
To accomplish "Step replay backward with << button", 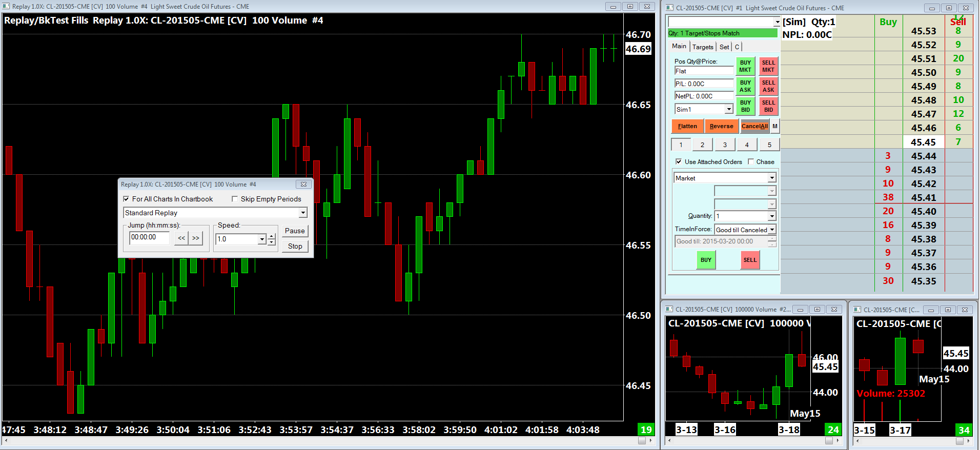I will coord(181,238).
